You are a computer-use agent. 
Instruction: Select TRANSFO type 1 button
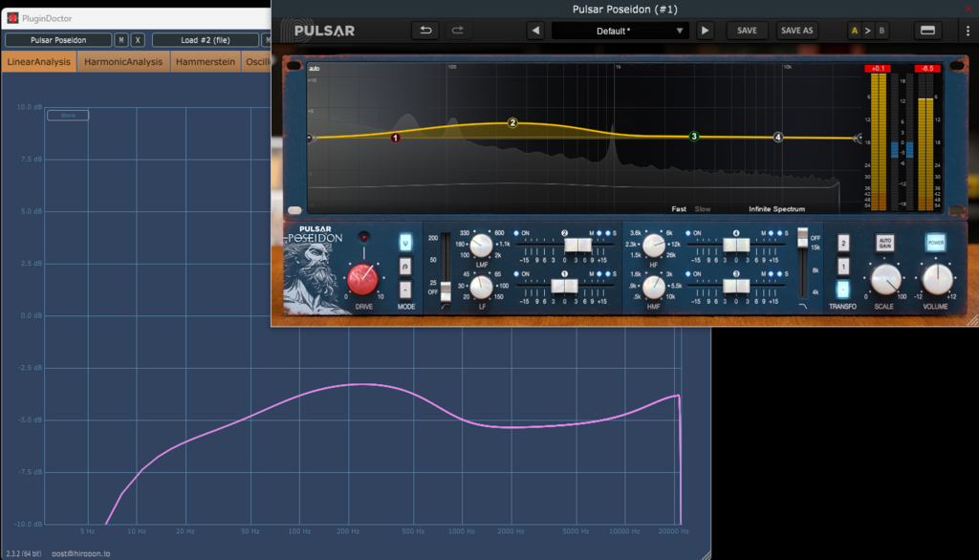(x=843, y=267)
